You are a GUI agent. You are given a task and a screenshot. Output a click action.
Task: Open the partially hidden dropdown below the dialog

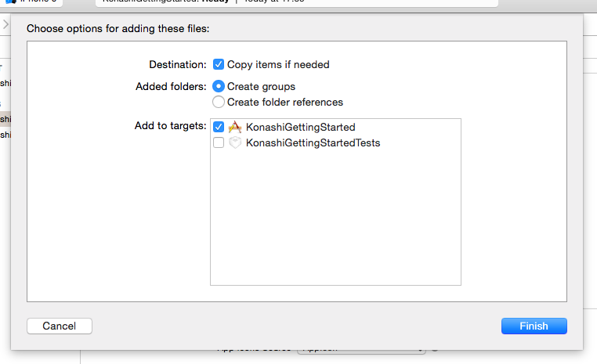click(x=360, y=349)
